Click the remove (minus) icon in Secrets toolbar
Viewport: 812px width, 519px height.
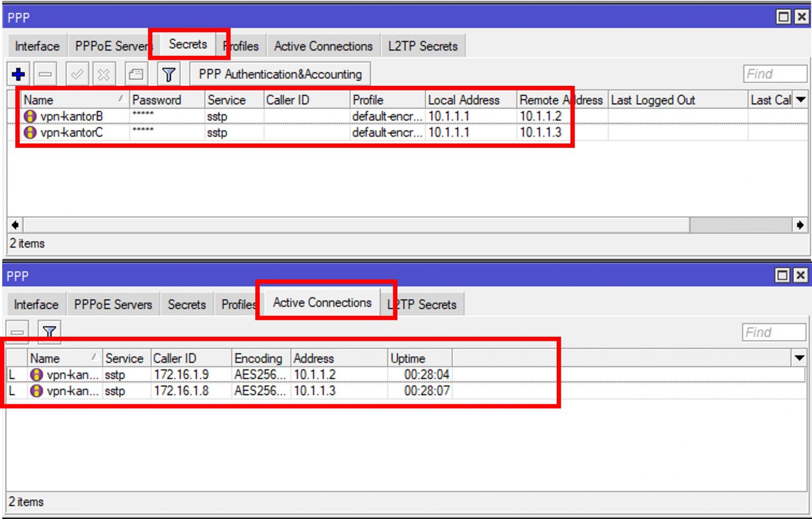(46, 74)
